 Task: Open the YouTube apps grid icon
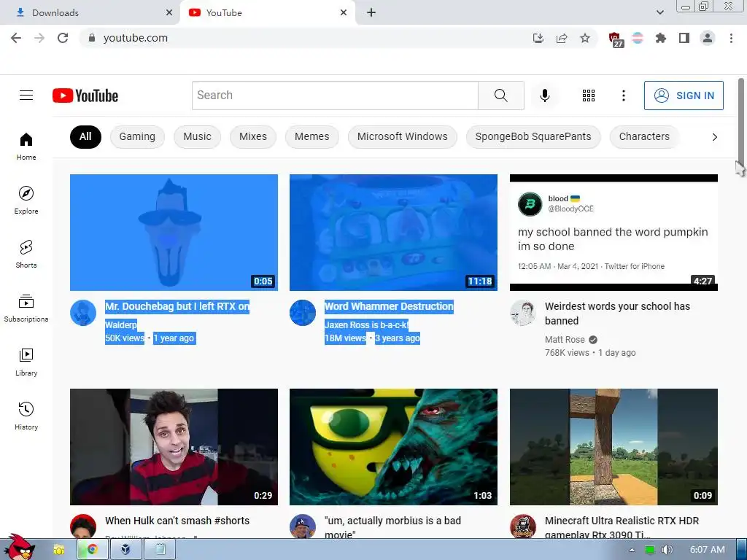pyautogui.click(x=589, y=96)
